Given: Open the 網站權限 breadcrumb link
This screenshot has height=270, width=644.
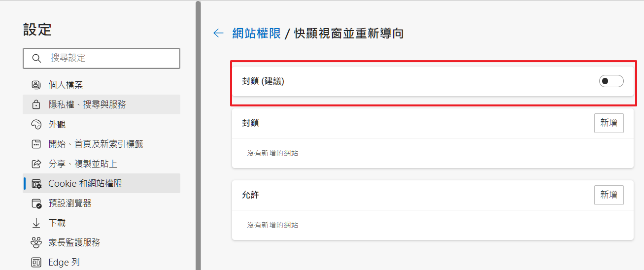Looking at the screenshot, I should 256,33.
